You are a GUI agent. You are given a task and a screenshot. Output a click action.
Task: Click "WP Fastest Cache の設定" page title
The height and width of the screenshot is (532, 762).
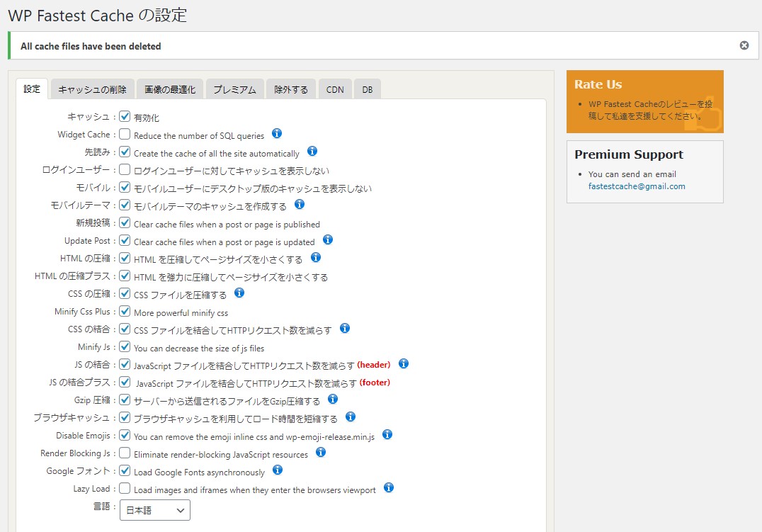click(98, 15)
